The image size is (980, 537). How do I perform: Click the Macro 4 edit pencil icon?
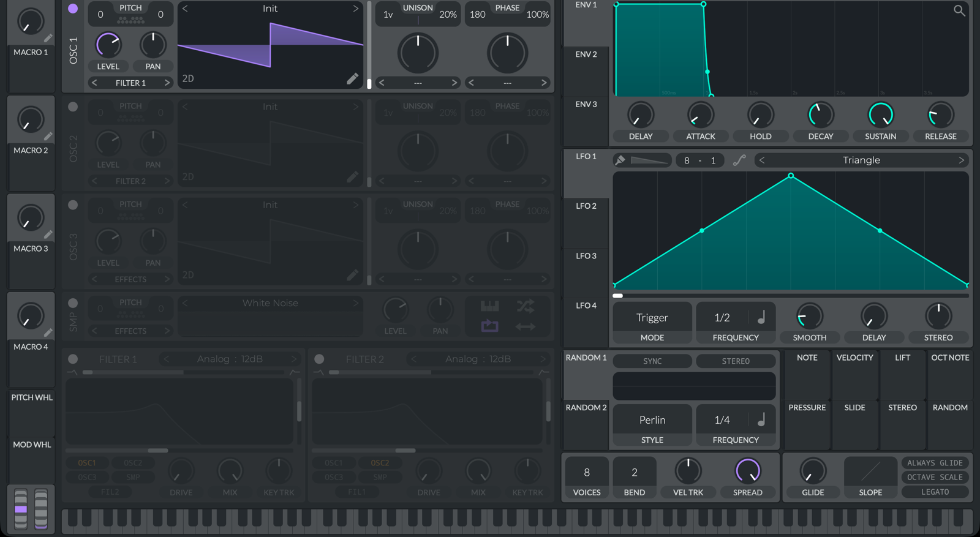tap(48, 332)
